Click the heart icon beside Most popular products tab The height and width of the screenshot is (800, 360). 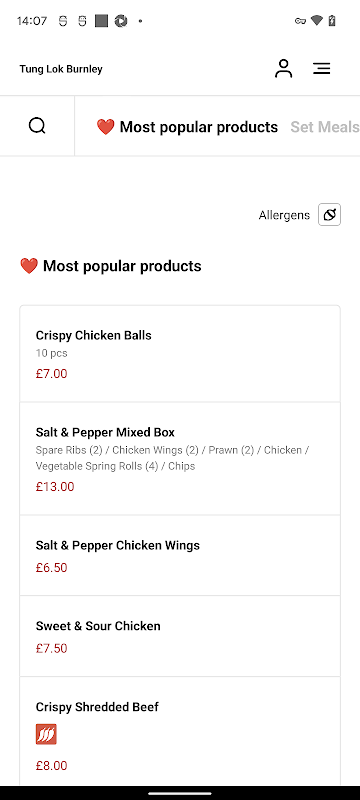click(x=106, y=127)
